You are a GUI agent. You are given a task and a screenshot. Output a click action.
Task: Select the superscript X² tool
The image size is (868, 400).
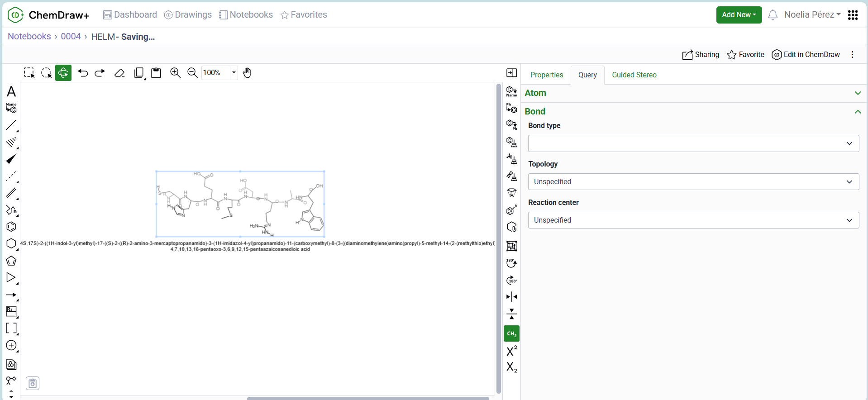[511, 351]
